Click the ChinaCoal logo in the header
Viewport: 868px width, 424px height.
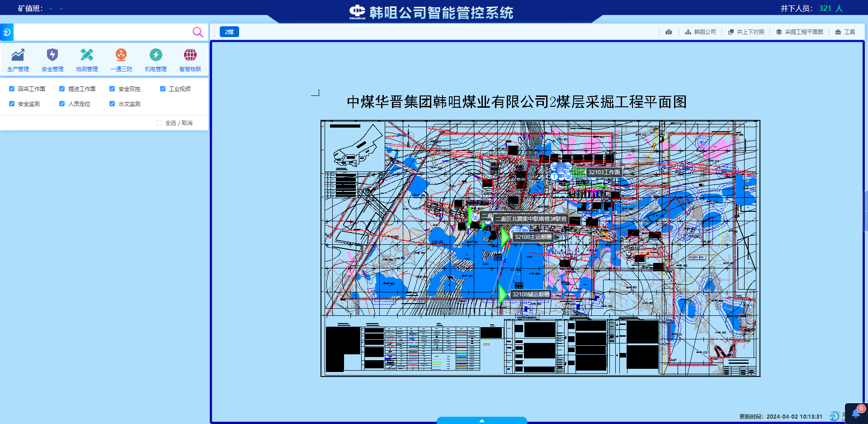point(357,12)
